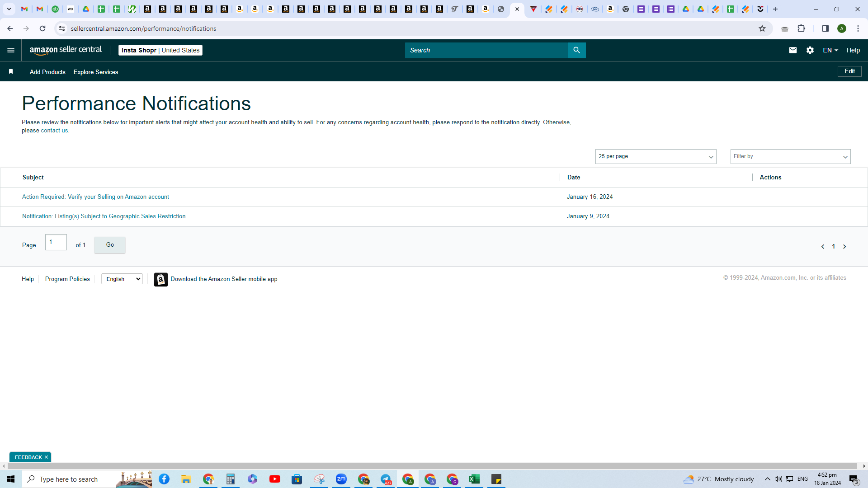
Task: Switch to the Wix tab
Action: tap(71, 9)
